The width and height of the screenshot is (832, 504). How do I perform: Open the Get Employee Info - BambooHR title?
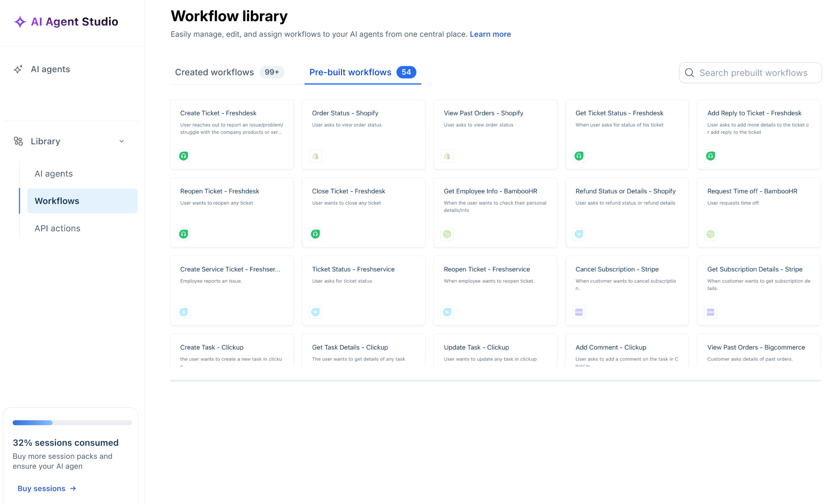click(x=490, y=191)
